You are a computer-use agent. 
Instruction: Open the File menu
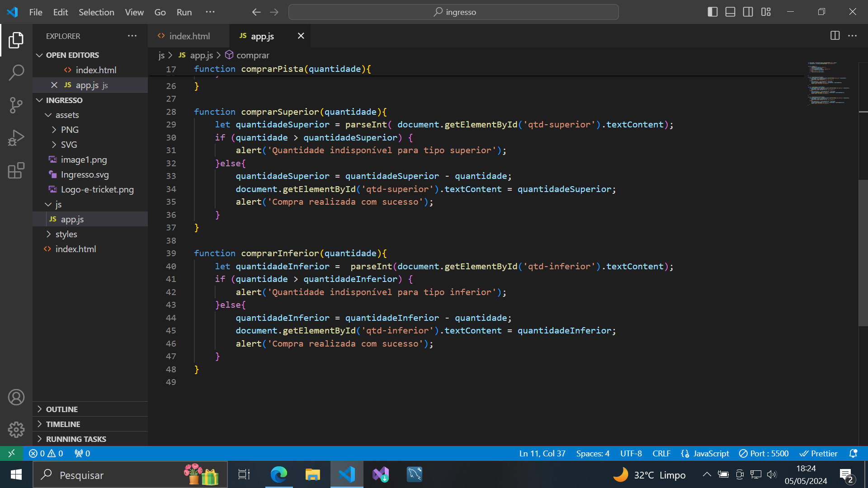tap(36, 12)
